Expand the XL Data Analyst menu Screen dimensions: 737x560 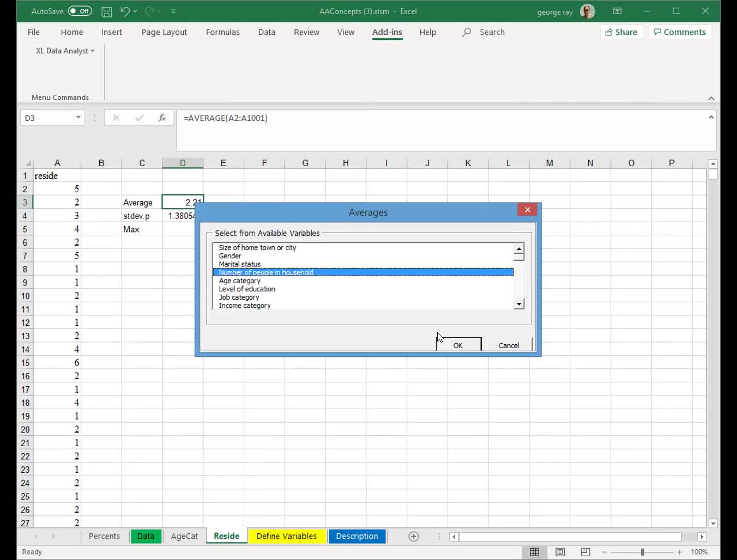pyautogui.click(x=65, y=51)
